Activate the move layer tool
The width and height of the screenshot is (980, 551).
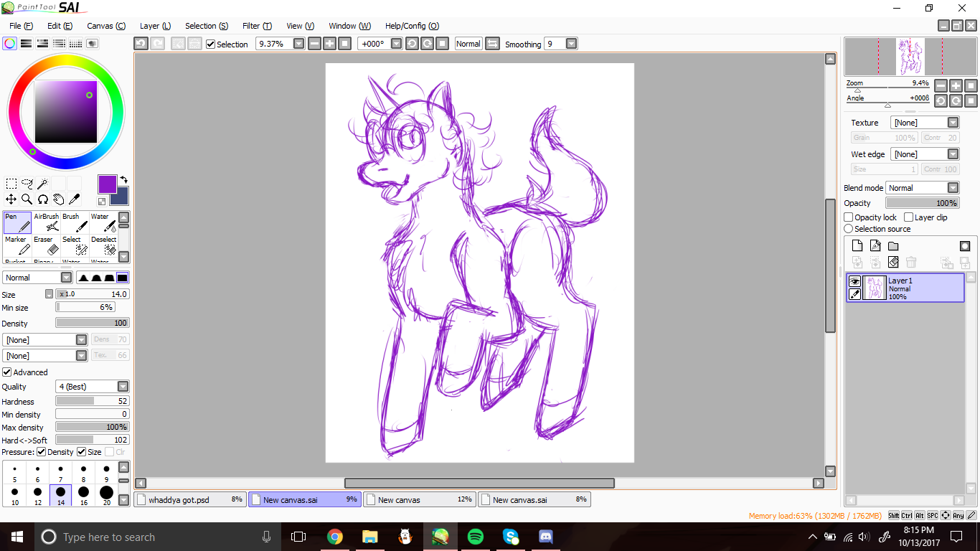click(11, 199)
